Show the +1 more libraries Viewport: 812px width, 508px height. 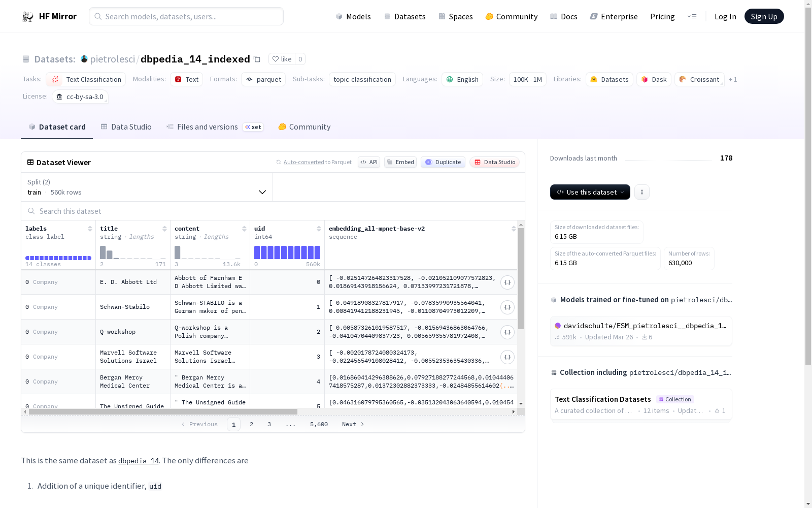click(733, 80)
